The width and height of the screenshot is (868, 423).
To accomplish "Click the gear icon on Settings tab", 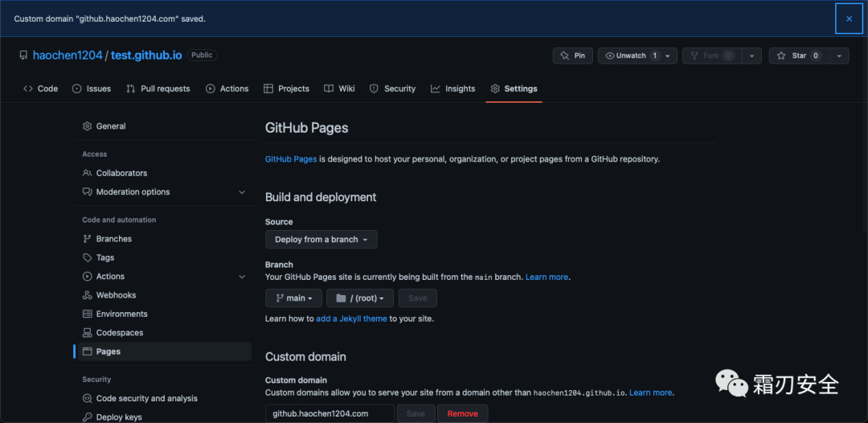I will click(495, 88).
